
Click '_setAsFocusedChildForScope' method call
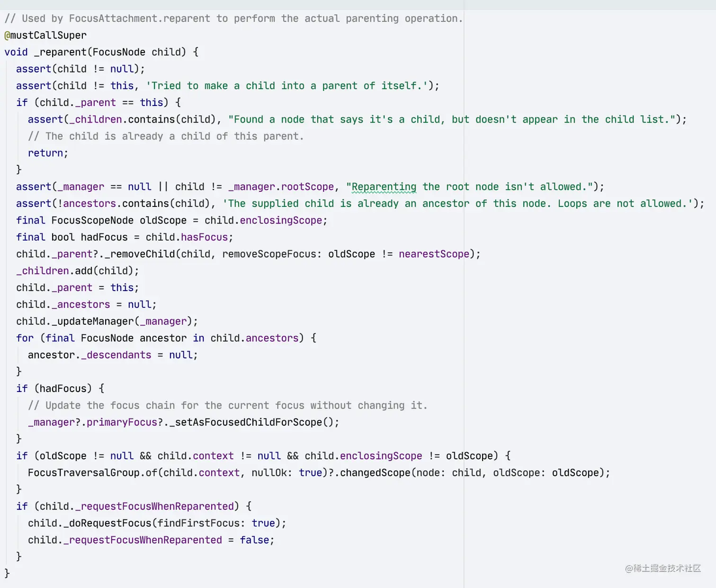(245, 422)
